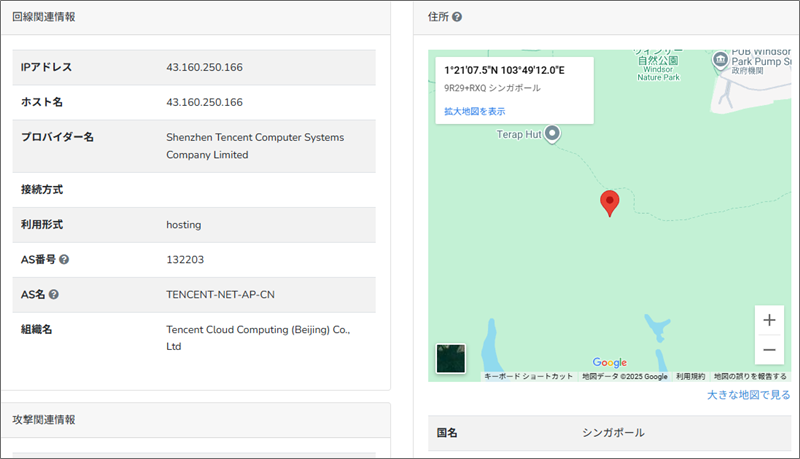This screenshot has height=459, width=800.
Task: Click the Terap Hut map marker
Action: pos(552,134)
